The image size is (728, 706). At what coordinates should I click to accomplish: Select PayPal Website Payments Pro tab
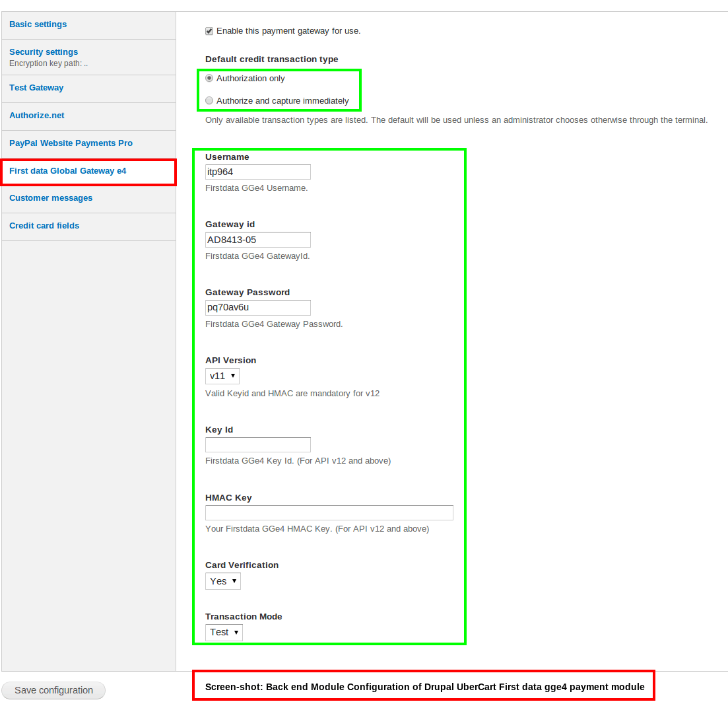(x=71, y=143)
